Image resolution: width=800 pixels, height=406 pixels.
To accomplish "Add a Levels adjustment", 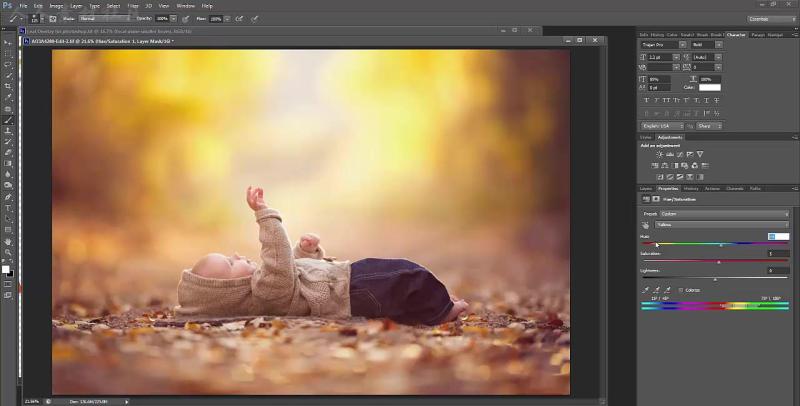I will point(669,154).
